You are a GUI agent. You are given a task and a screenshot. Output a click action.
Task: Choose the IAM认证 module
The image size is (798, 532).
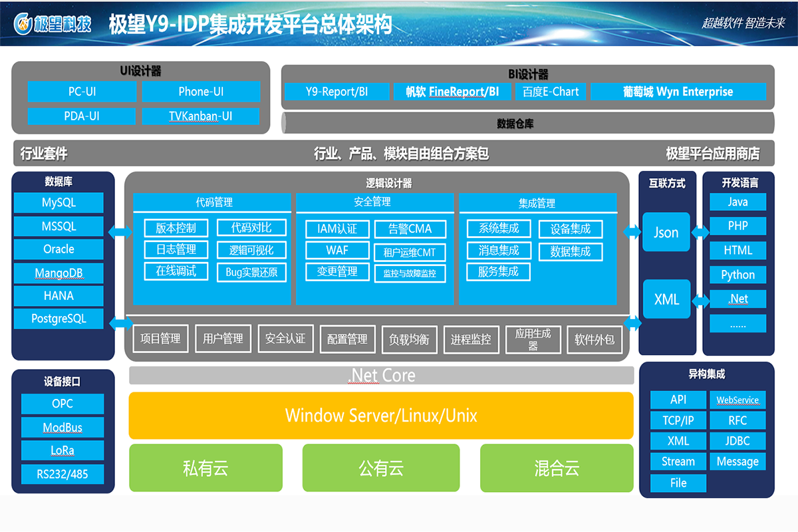[337, 229]
